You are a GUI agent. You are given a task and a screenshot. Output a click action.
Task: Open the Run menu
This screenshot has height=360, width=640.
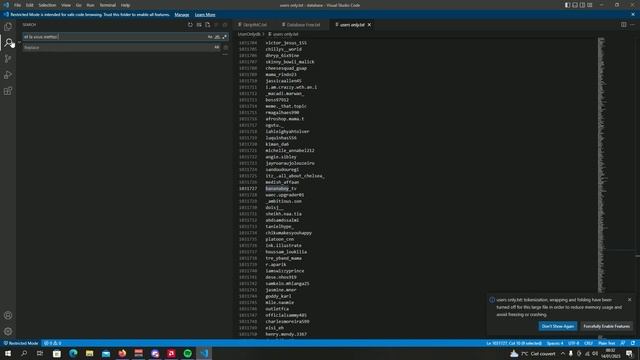click(x=90, y=5)
